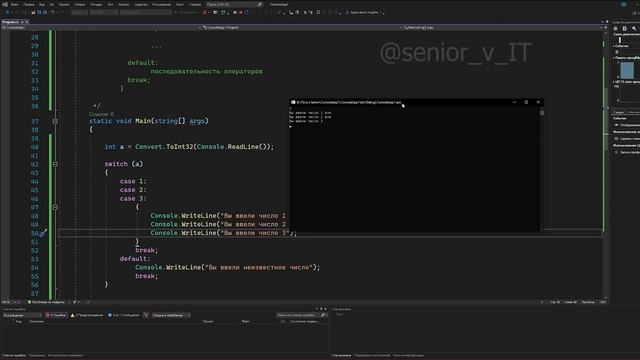The width and height of the screenshot is (640, 360).
Task: Click the green no-problems-found status icon
Action: pos(29,302)
